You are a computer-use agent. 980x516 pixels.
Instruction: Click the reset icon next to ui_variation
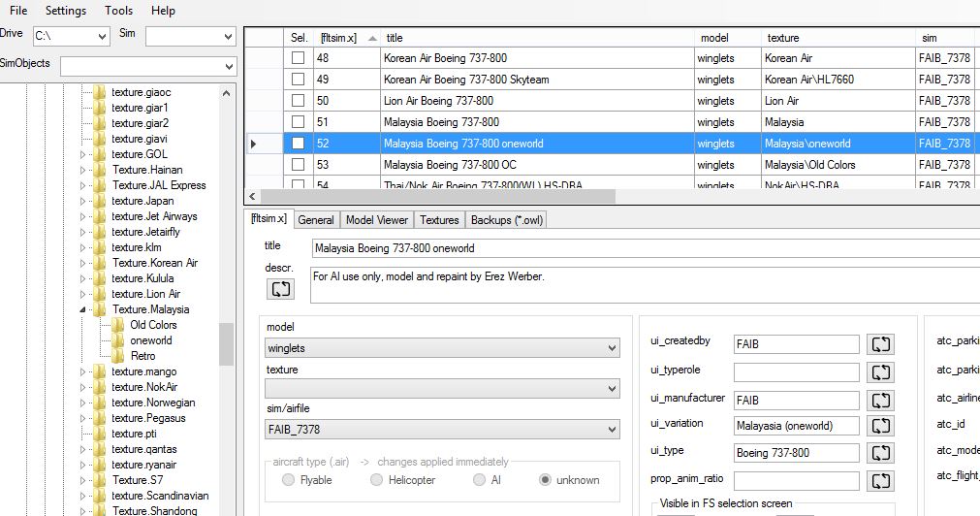click(x=880, y=426)
